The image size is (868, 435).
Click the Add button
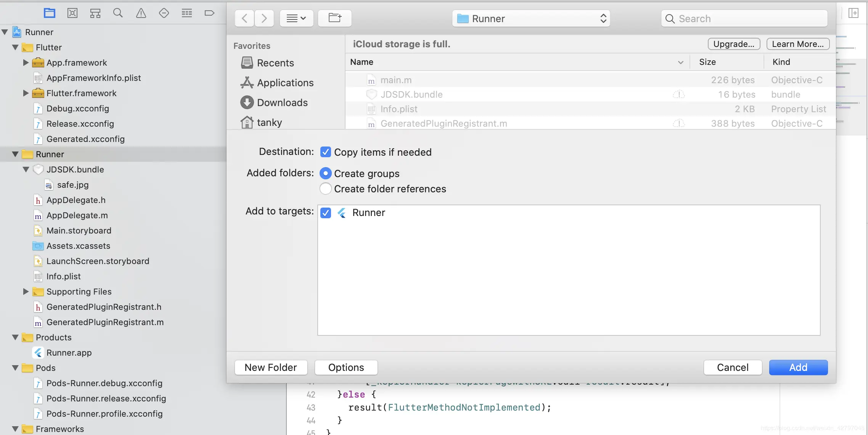tap(798, 367)
